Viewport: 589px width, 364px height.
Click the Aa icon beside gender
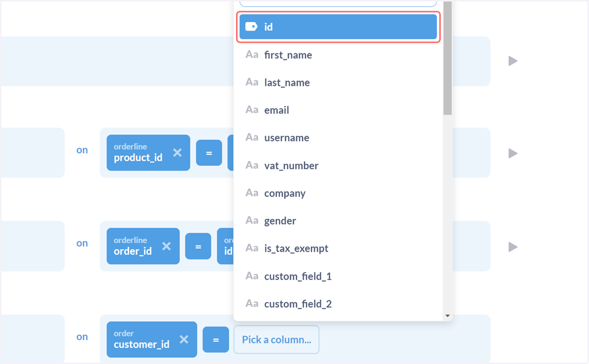click(x=252, y=221)
